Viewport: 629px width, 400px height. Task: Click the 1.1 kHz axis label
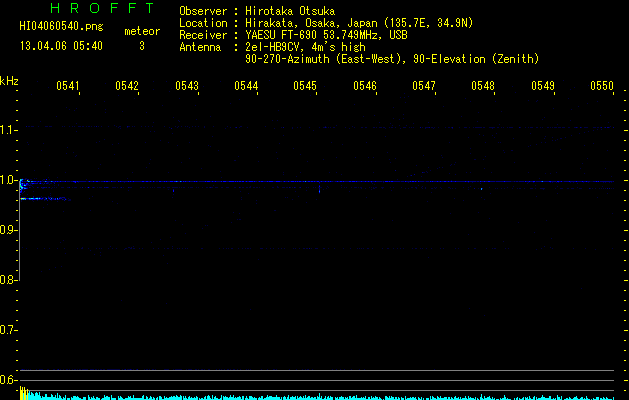tap(8, 130)
